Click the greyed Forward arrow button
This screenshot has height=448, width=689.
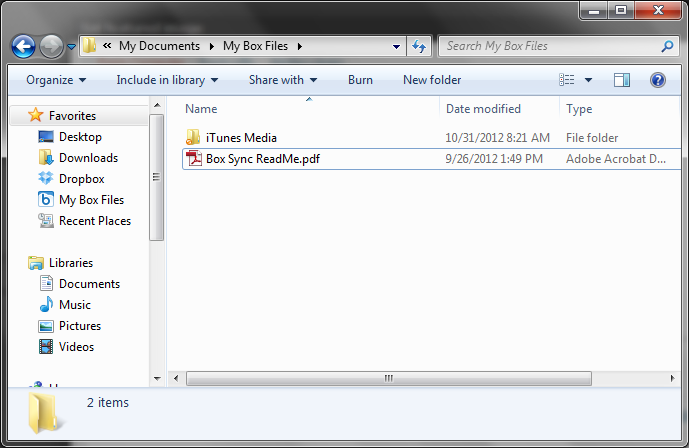tap(51, 46)
